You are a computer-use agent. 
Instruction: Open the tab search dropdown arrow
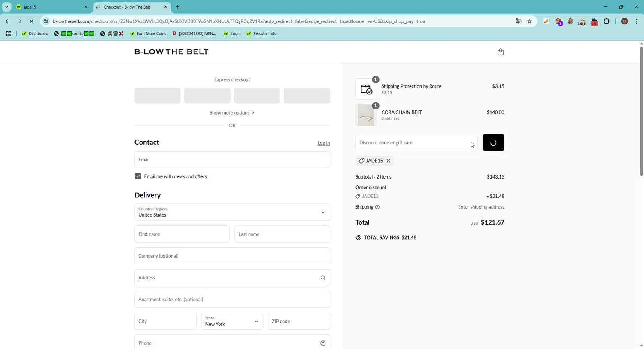click(7, 7)
